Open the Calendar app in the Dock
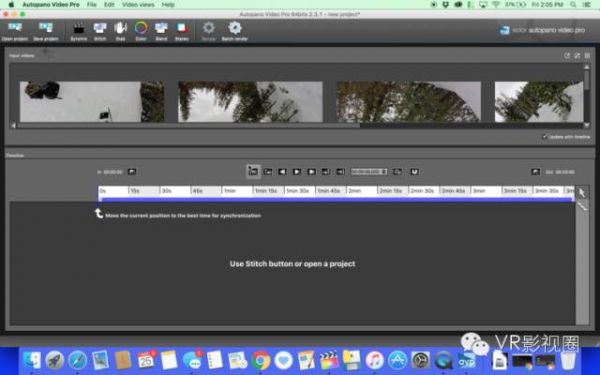The width and height of the screenshot is (600, 375). coord(146,360)
